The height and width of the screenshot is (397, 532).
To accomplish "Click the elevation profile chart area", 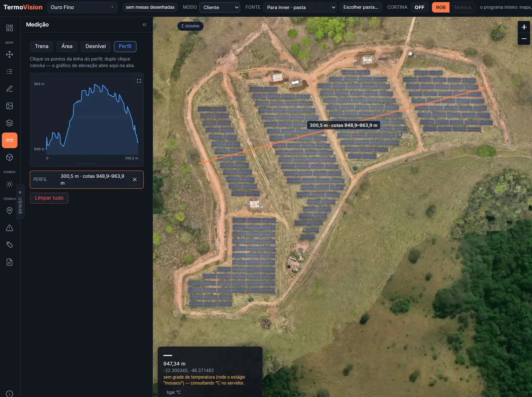I will 87,120.
